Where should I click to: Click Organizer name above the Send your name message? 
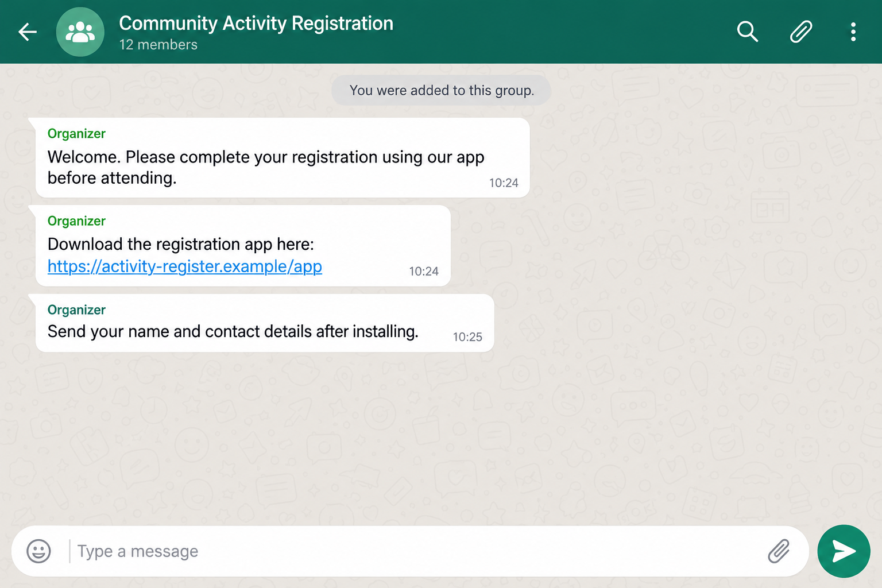tap(77, 310)
